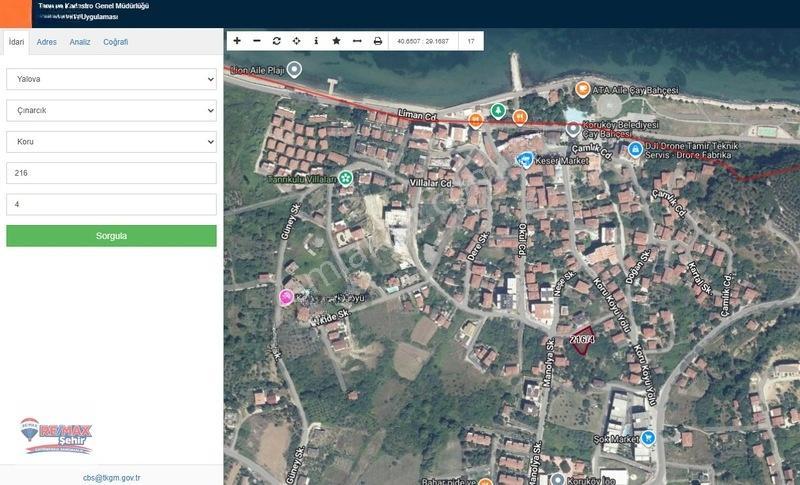Click the Keser Market shop marker
This screenshot has height=485, width=800.
[x=525, y=160]
